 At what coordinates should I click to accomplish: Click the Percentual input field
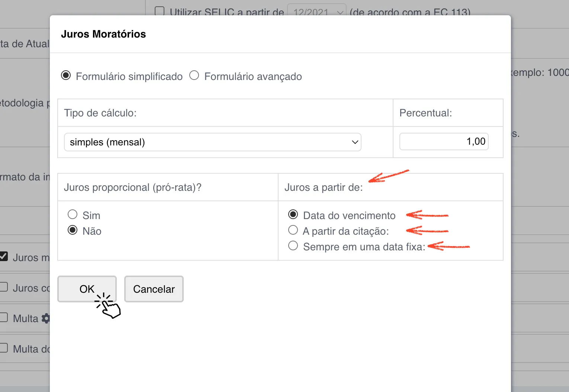click(444, 142)
